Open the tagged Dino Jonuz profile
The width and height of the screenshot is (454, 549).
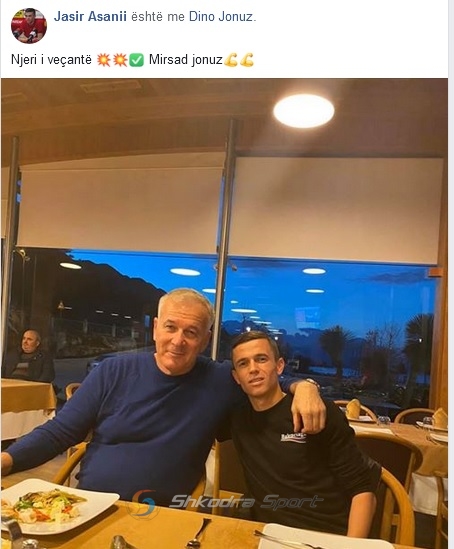[221, 16]
